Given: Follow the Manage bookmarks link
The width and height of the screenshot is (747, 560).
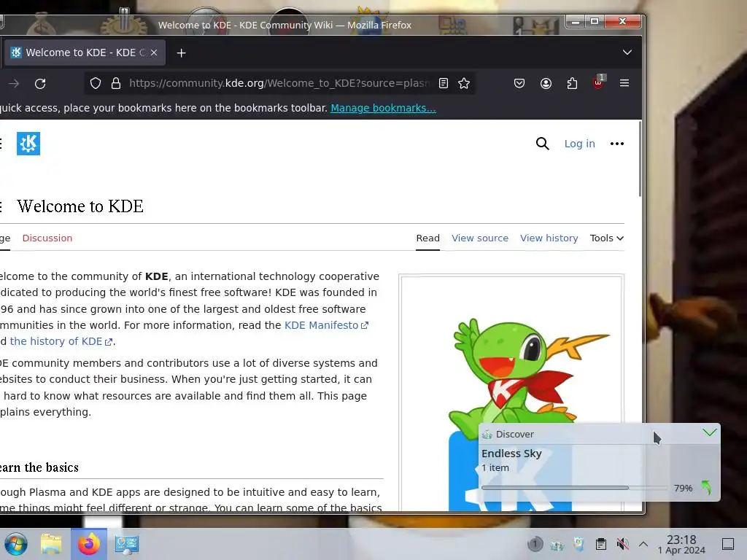Looking at the screenshot, I should [383, 108].
